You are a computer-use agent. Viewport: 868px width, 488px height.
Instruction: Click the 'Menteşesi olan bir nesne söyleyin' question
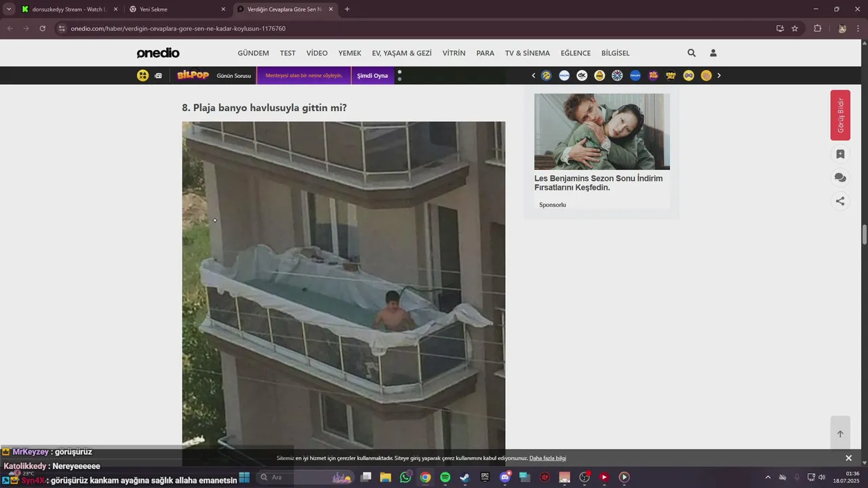coord(304,75)
